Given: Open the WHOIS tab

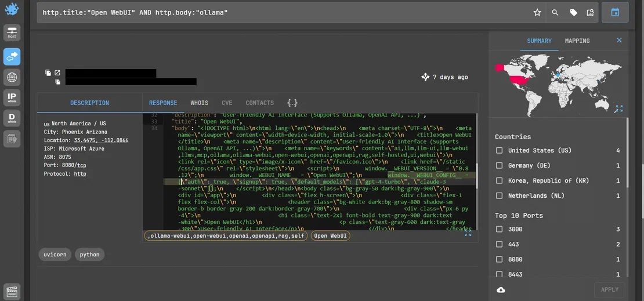Looking at the screenshot, I should [199, 103].
